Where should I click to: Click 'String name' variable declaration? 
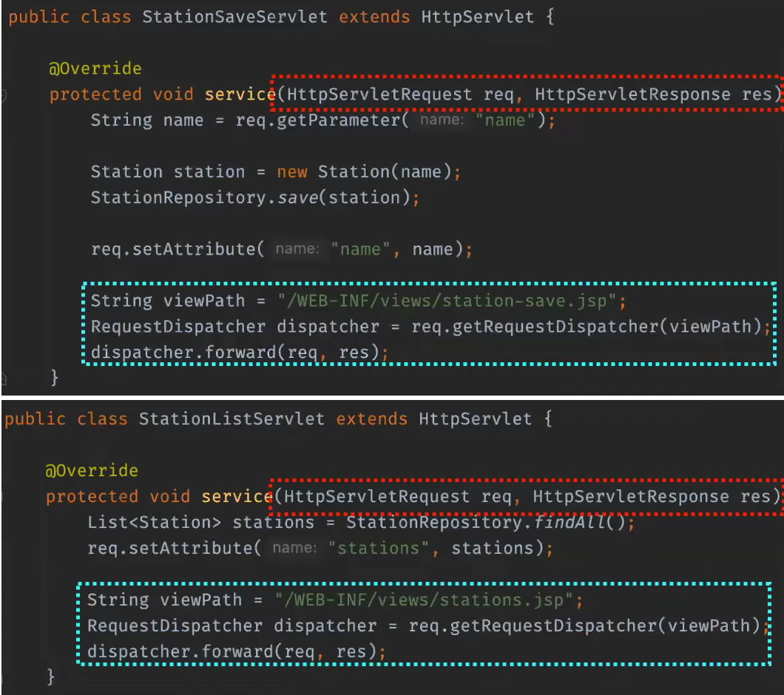coord(147,120)
